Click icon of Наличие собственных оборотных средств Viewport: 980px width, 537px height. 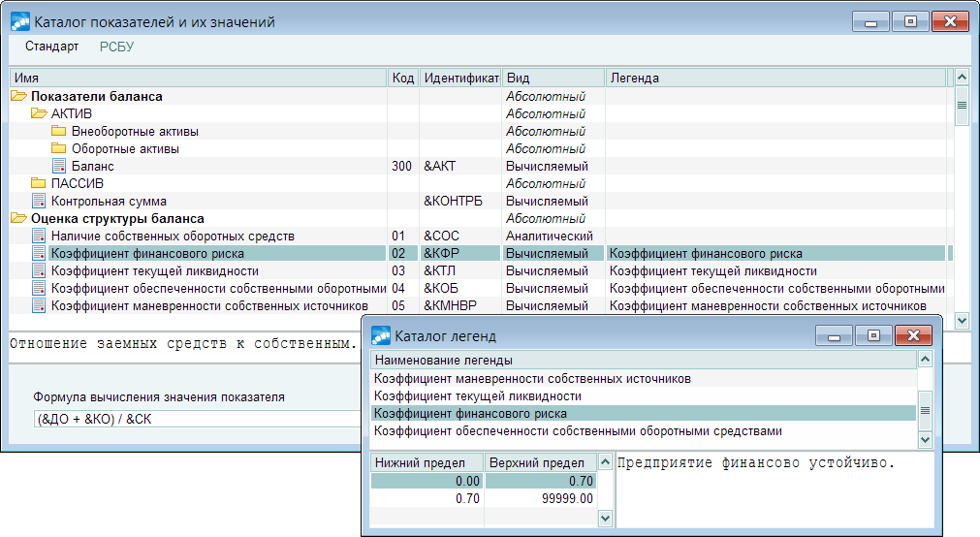pyautogui.click(x=39, y=236)
